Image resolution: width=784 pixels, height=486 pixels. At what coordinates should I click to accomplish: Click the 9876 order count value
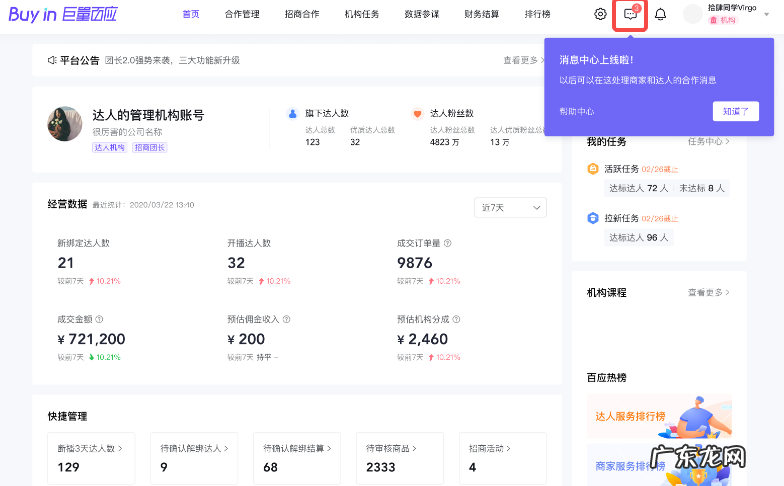[x=414, y=262]
